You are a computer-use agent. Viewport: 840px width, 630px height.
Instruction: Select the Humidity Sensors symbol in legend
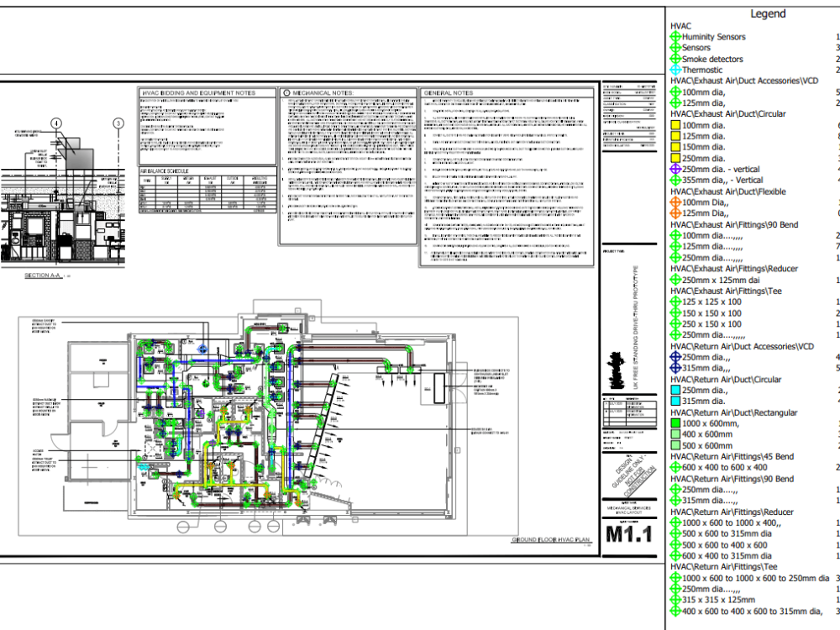[677, 37]
